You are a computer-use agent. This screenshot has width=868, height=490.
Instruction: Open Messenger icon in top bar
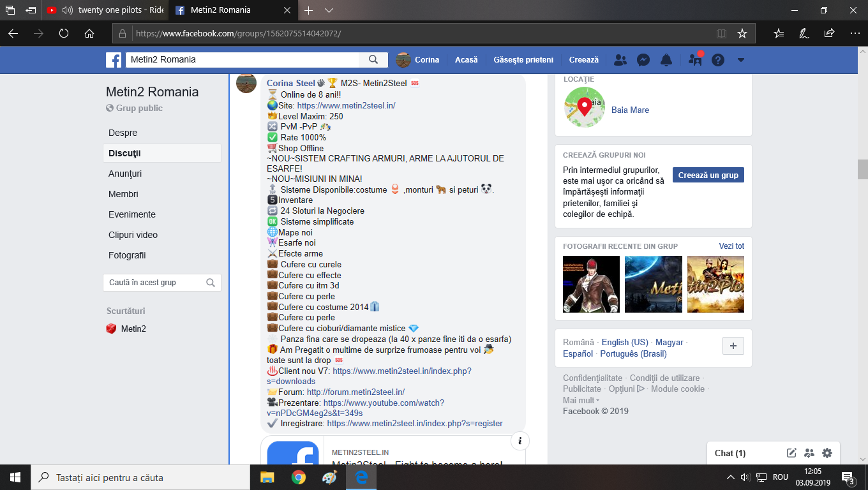tap(643, 60)
